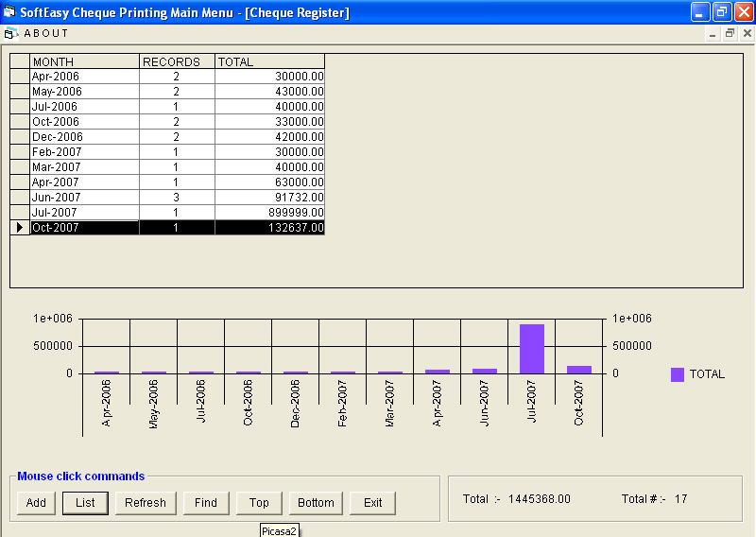
Task: Restore the inner Cheque Register window
Action: click(730, 33)
